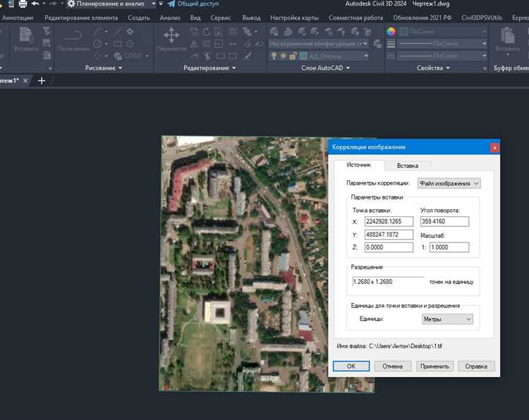Click the Полилиния polyline tool
The height and width of the screenshot is (420, 529).
(x=73, y=39)
